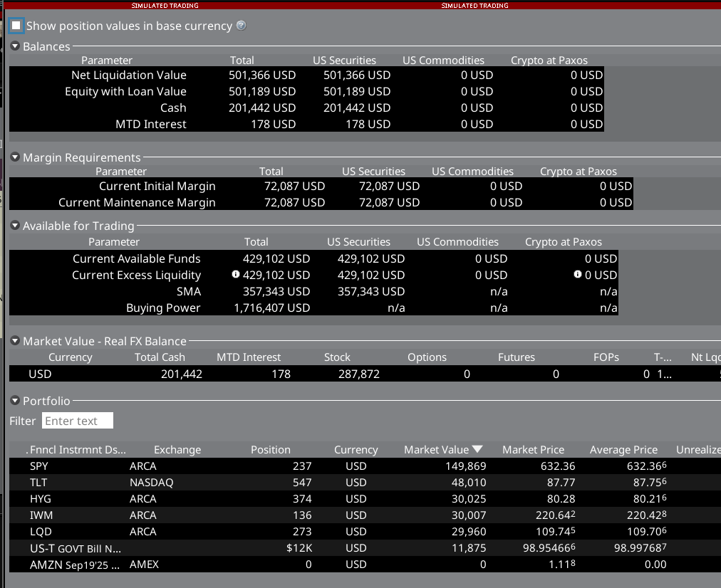Click Crypto at Paxos header in Margin table
Image resolution: width=721 pixels, height=588 pixels.
pos(579,172)
